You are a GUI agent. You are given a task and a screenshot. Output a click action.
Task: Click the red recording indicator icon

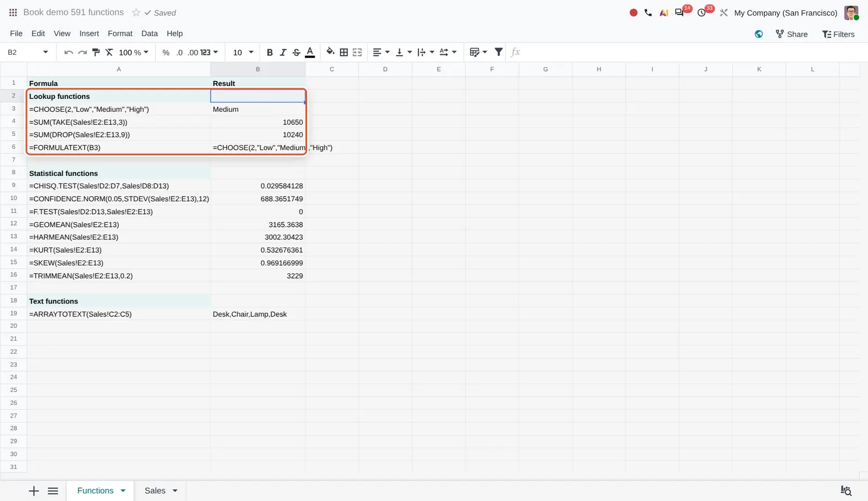(633, 12)
